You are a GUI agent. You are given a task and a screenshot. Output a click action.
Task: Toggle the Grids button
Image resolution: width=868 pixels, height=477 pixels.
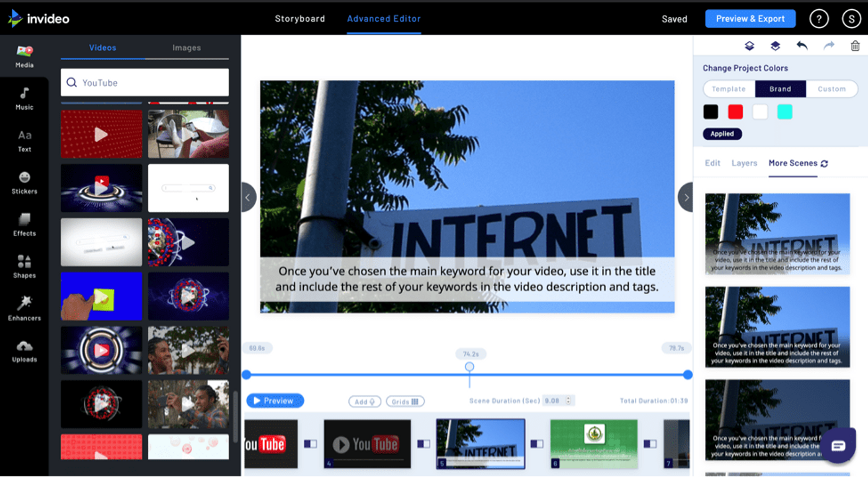[405, 401]
